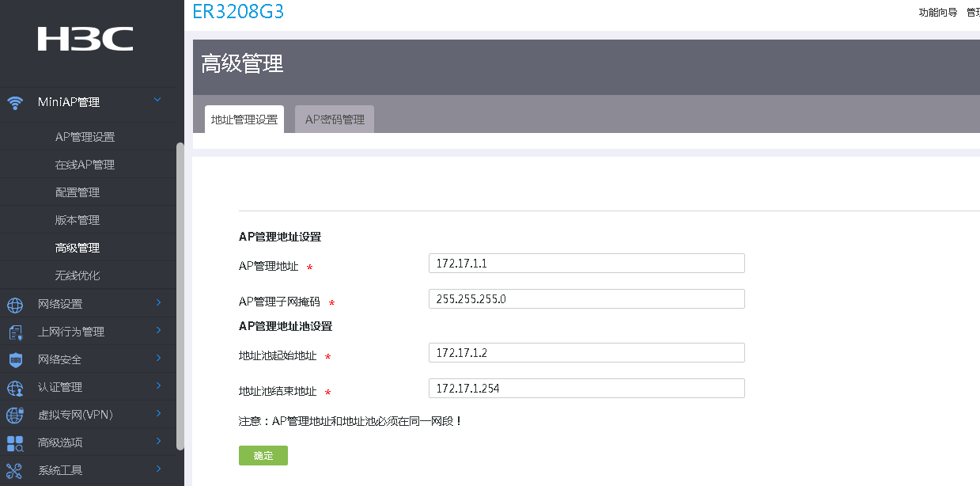Select the 地址管理设置 tab
This screenshot has height=486, width=980.
click(x=244, y=120)
